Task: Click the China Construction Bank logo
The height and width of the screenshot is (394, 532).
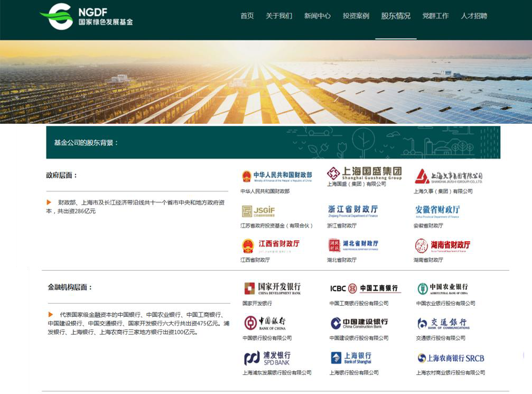Action: pos(359,323)
